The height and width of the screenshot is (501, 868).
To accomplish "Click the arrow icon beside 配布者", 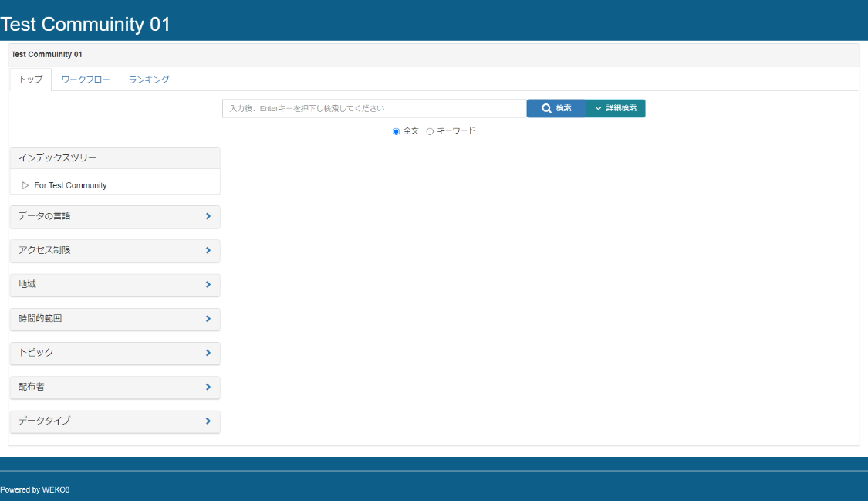I will [208, 387].
